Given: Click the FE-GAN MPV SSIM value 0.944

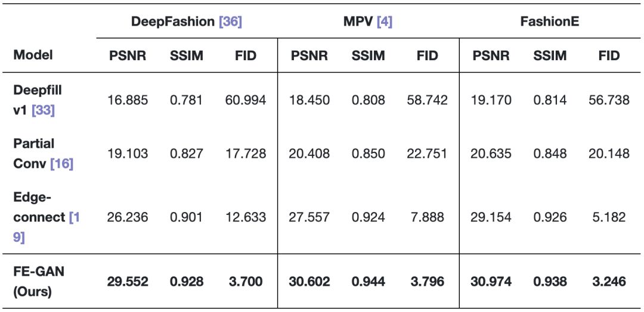Looking at the screenshot, I should click(x=368, y=282).
